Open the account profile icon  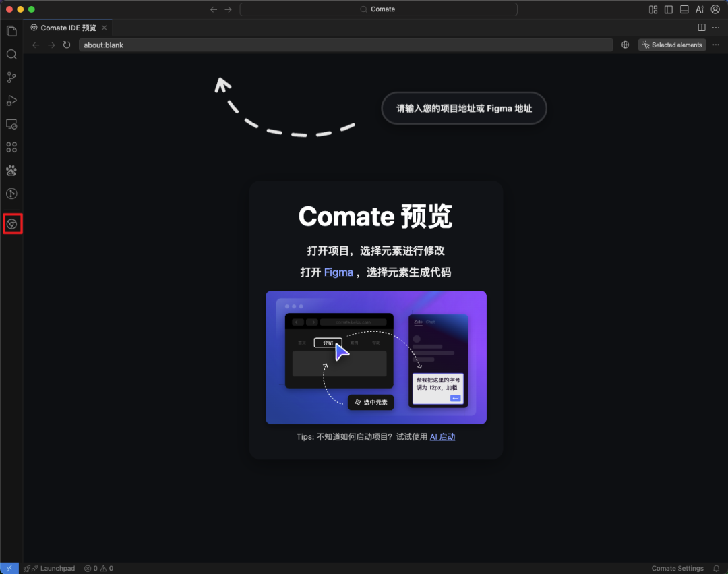(715, 9)
